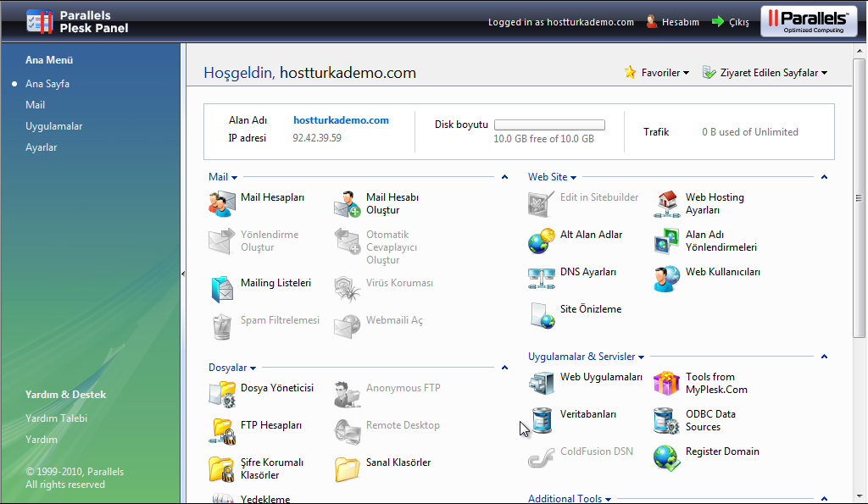
Task: Select Uygulamalar in the sidebar menu
Action: [53, 125]
